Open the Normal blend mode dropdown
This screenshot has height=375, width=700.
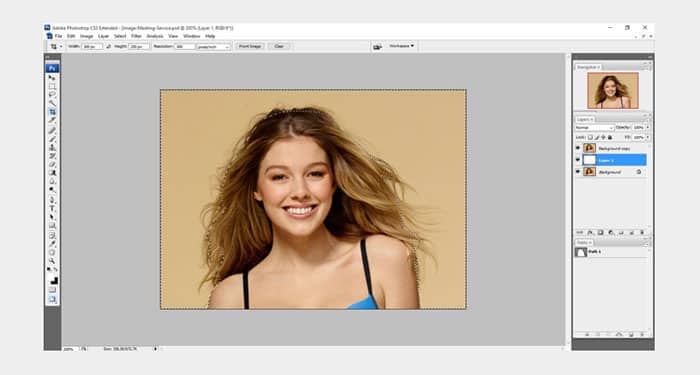[595, 128]
